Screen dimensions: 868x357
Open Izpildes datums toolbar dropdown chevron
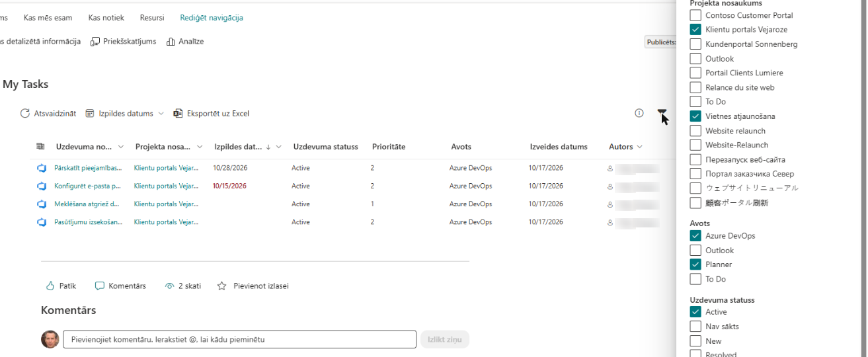click(161, 114)
